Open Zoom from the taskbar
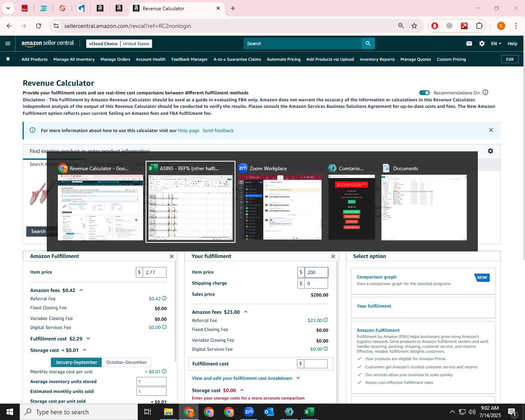Viewport: 525px width, 420px height. (x=249, y=412)
